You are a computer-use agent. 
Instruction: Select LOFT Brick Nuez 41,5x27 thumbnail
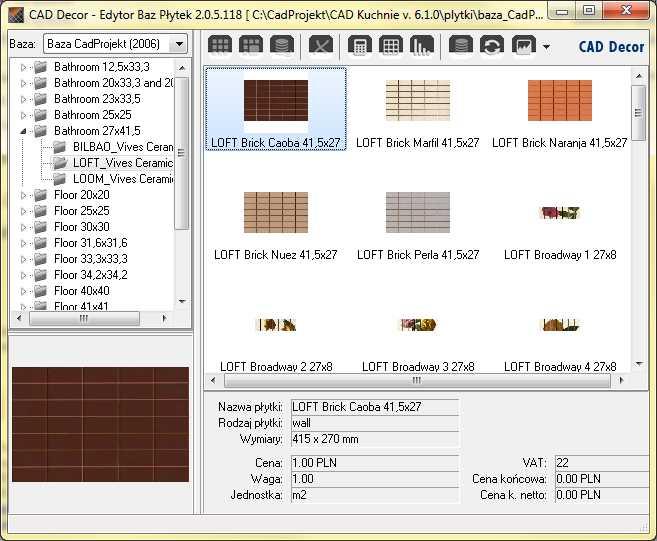tap(276, 212)
